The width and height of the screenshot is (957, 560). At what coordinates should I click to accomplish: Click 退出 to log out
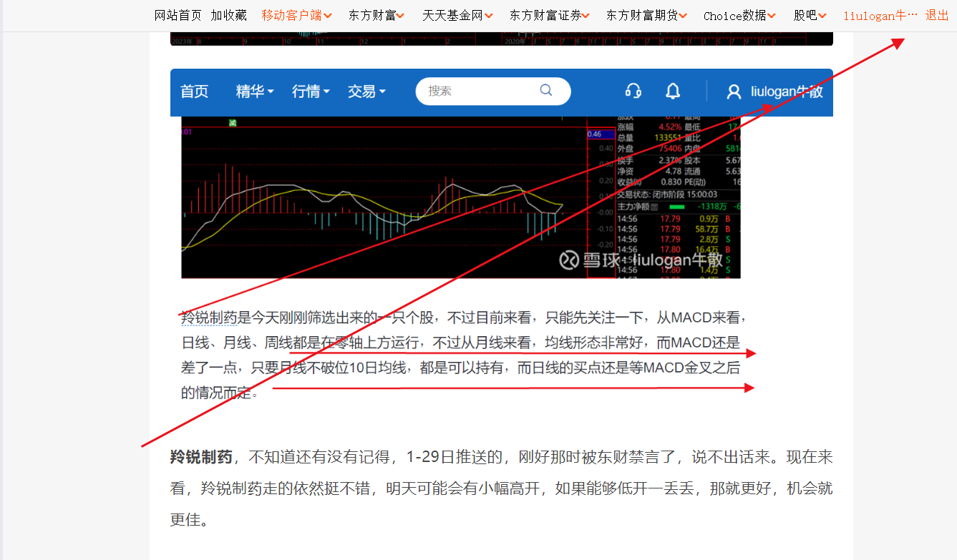(x=937, y=15)
